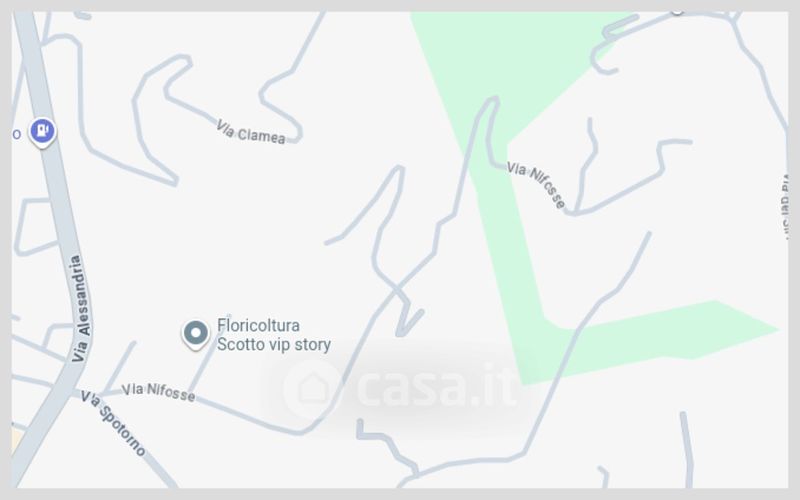Select the vertical street label at right edge
The width and height of the screenshot is (800, 500).
point(786,207)
